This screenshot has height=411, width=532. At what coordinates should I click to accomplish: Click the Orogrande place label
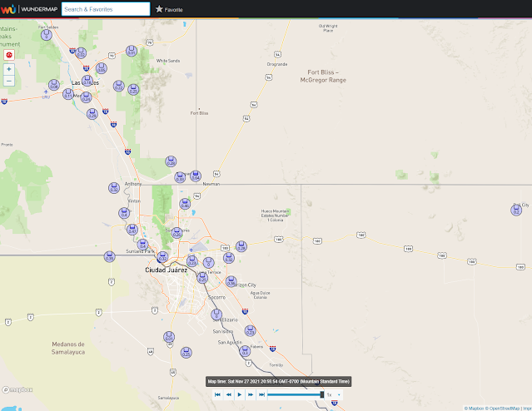click(277, 64)
